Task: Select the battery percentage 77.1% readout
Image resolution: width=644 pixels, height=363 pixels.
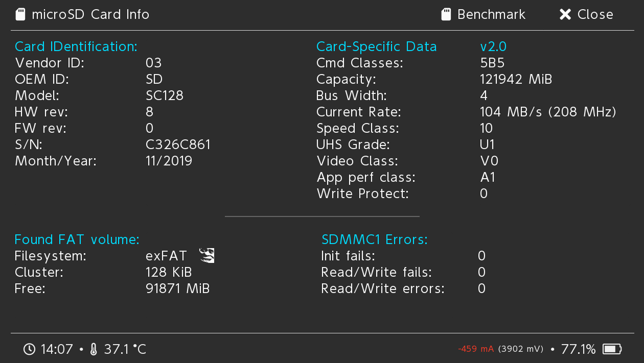Action: 578,349
